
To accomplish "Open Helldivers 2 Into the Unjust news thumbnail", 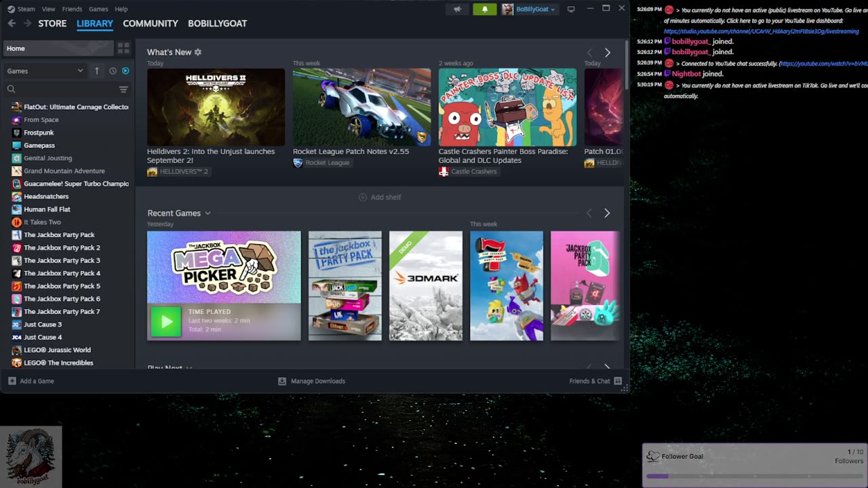I will [216, 107].
